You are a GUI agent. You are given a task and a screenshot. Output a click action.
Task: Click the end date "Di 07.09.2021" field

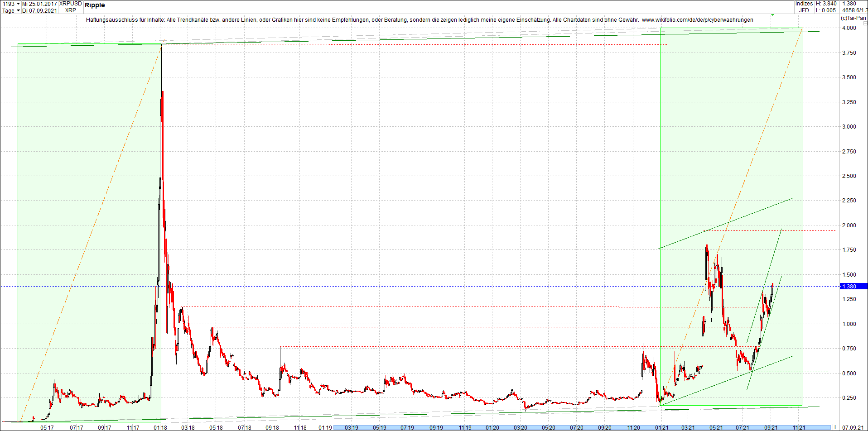40,10
